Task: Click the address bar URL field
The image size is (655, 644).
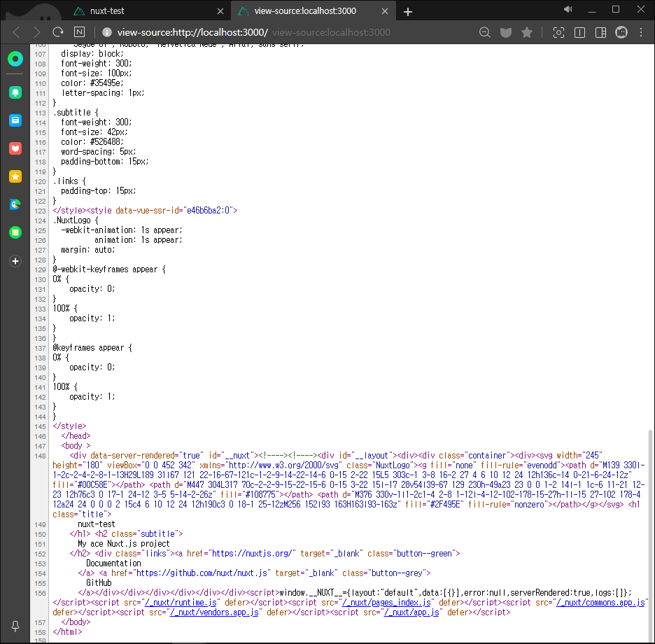Action: pyautogui.click(x=288, y=32)
